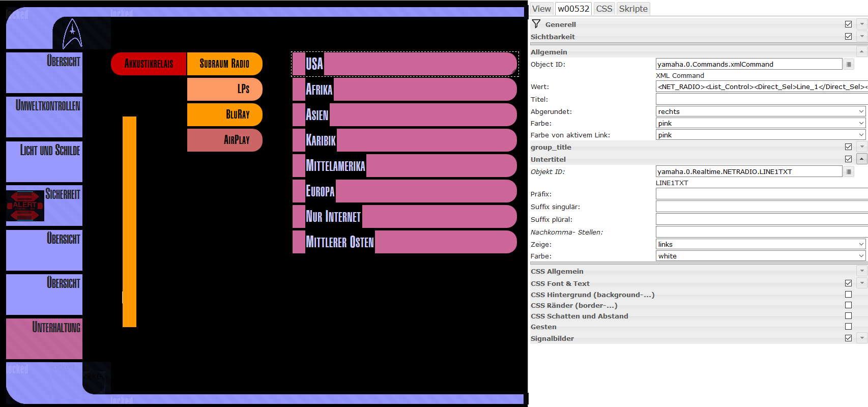Click into the Object ID field
Image resolution: width=868 pixels, height=407 pixels.
tap(748, 64)
